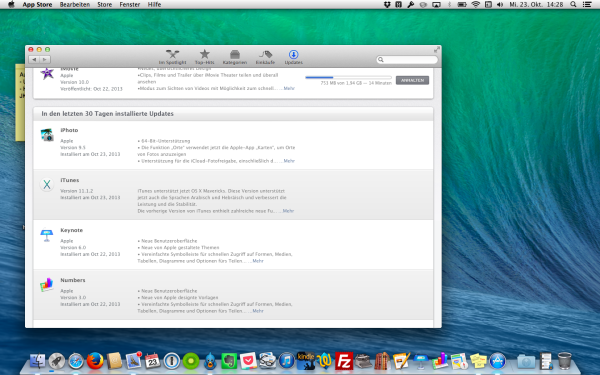
Task: Open Finder from the Dock
Action: click(38, 361)
